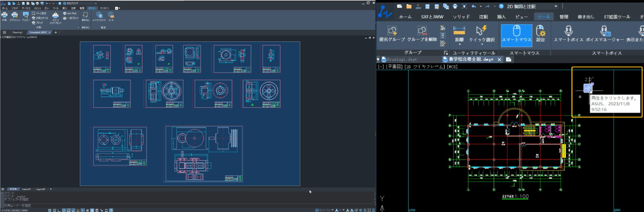The width and height of the screenshot is (644, 212).
Task: Open undo history dropdown in right window toolbar
Action: [480, 6]
